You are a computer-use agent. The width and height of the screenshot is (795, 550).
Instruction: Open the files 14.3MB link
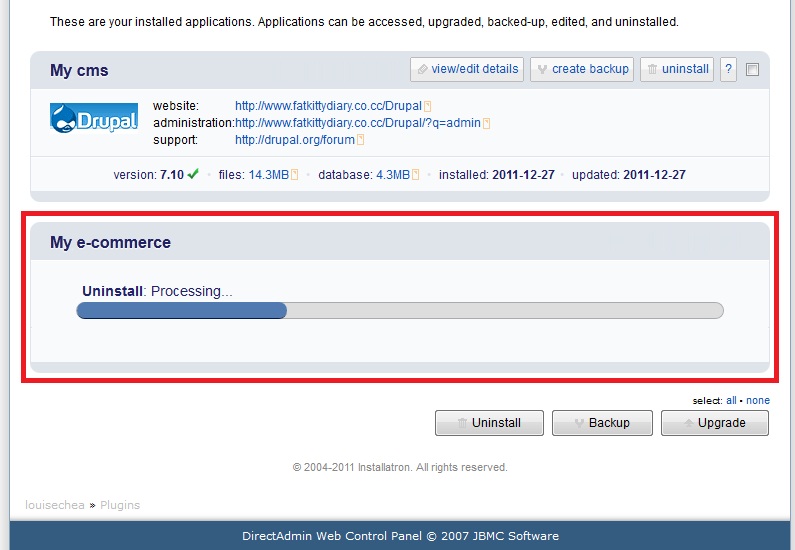pos(268,175)
